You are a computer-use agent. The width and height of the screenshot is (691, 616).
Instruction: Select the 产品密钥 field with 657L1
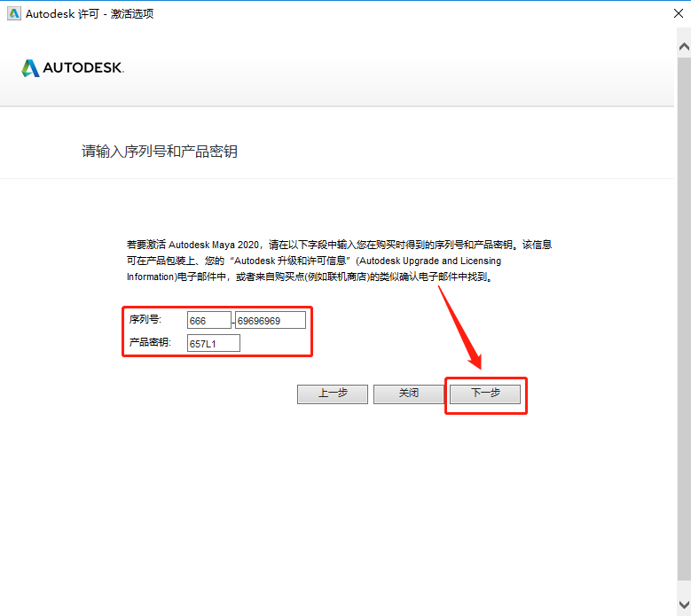click(x=213, y=343)
